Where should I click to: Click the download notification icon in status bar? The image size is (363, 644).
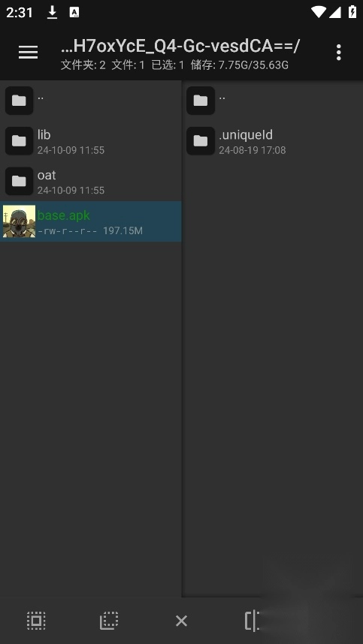coord(52,12)
